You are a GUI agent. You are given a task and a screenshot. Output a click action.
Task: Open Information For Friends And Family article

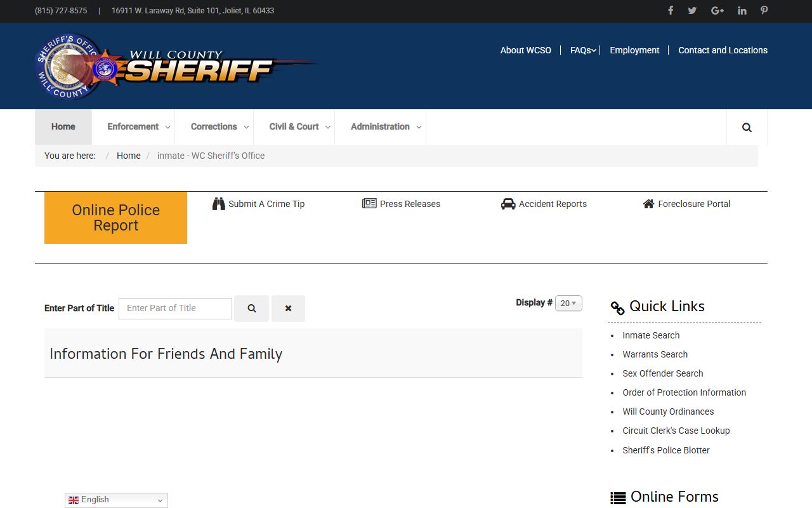pos(166,354)
